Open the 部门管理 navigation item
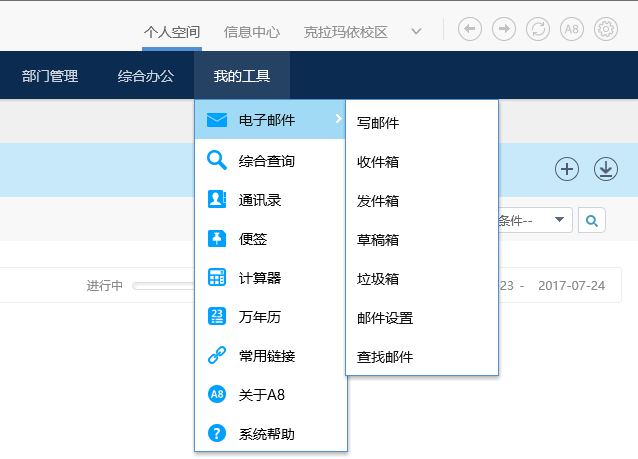Viewport: 638px width, 459px height. point(50,76)
